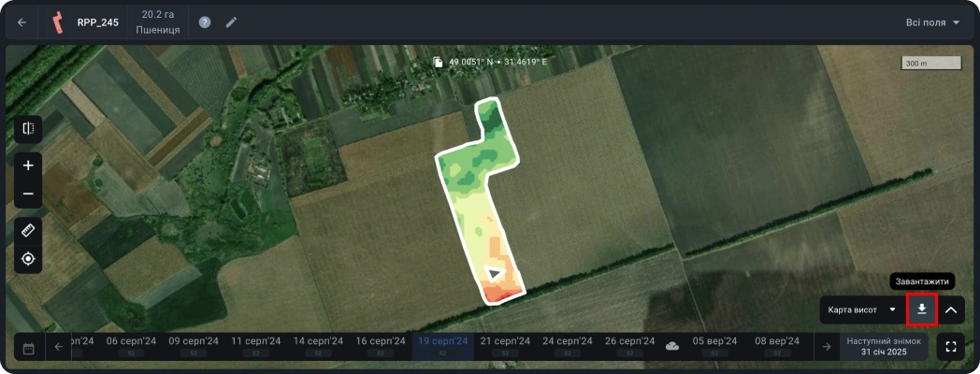This screenshot has width=980, height=374.
Task: Enter fullscreen mode on the map
Action: (950, 347)
